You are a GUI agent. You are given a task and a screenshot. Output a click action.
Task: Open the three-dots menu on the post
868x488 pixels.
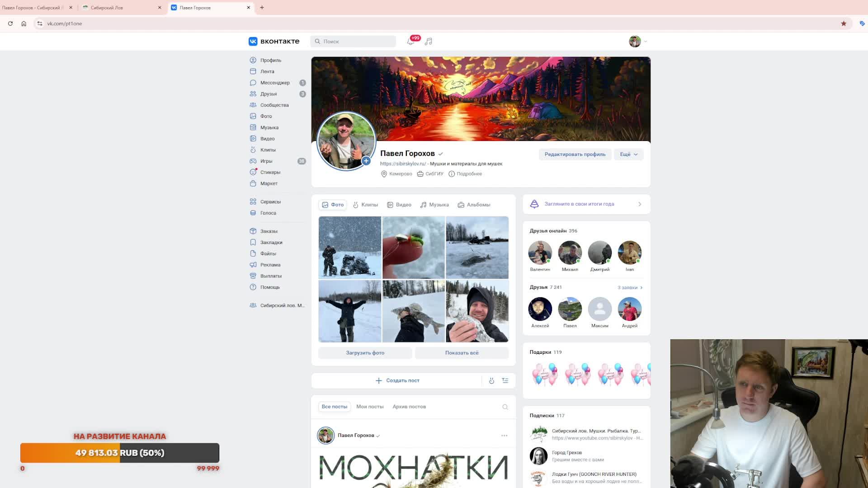tap(504, 436)
